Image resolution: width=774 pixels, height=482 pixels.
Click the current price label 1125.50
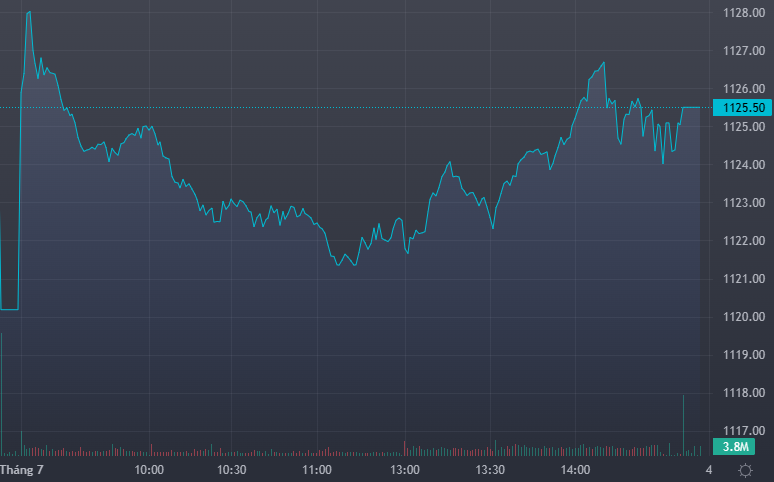tap(740, 108)
